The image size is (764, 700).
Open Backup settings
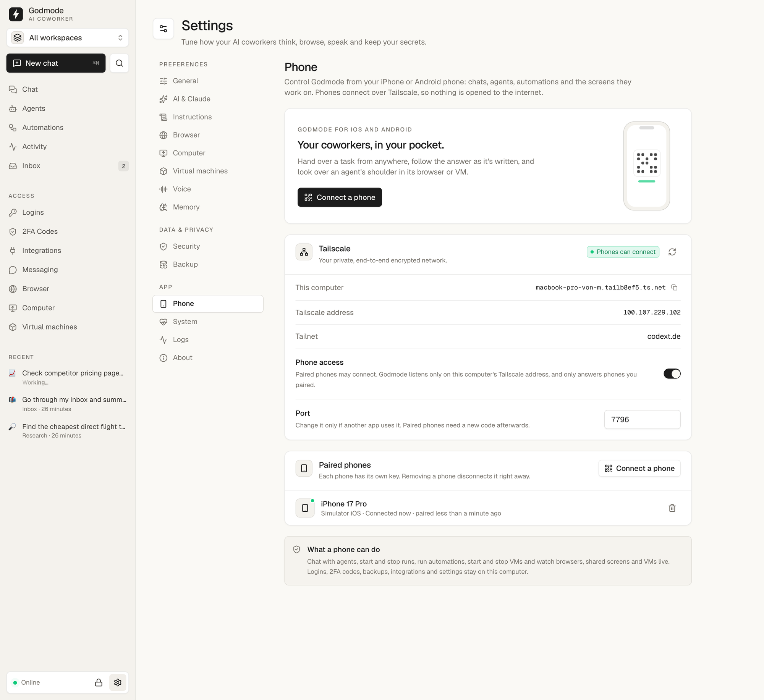(x=208, y=264)
